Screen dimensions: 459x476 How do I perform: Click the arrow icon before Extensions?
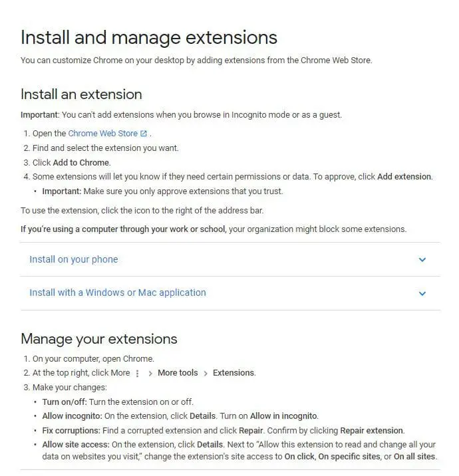point(206,374)
